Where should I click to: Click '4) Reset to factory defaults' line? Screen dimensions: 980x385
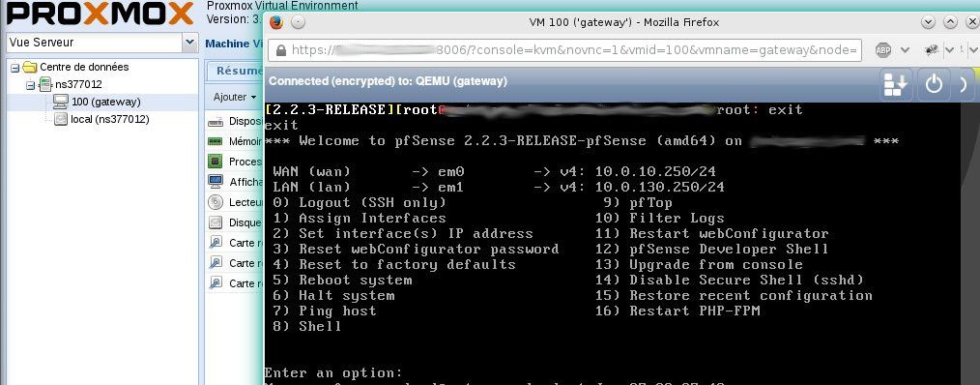pos(394,264)
